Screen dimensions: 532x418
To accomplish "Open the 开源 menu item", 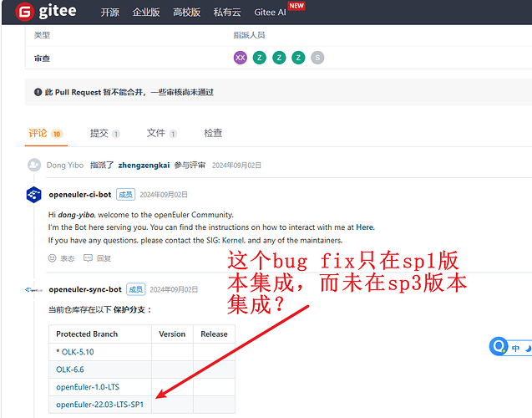I will pos(109,13).
